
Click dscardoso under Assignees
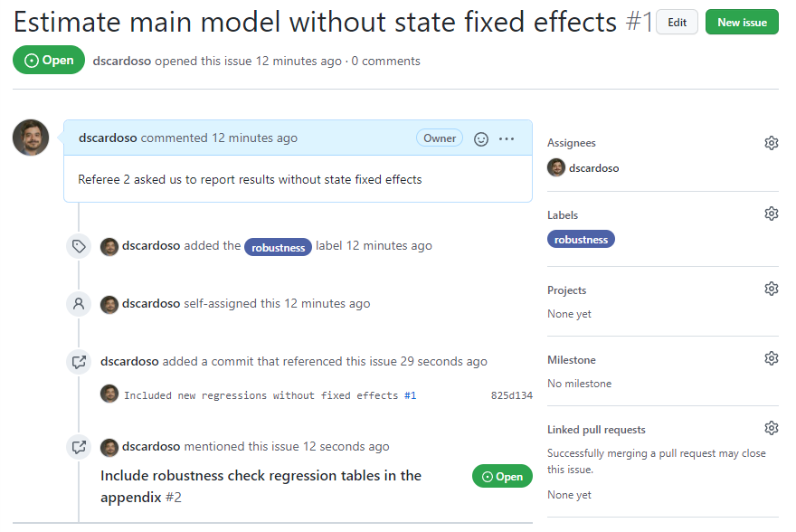click(x=593, y=168)
